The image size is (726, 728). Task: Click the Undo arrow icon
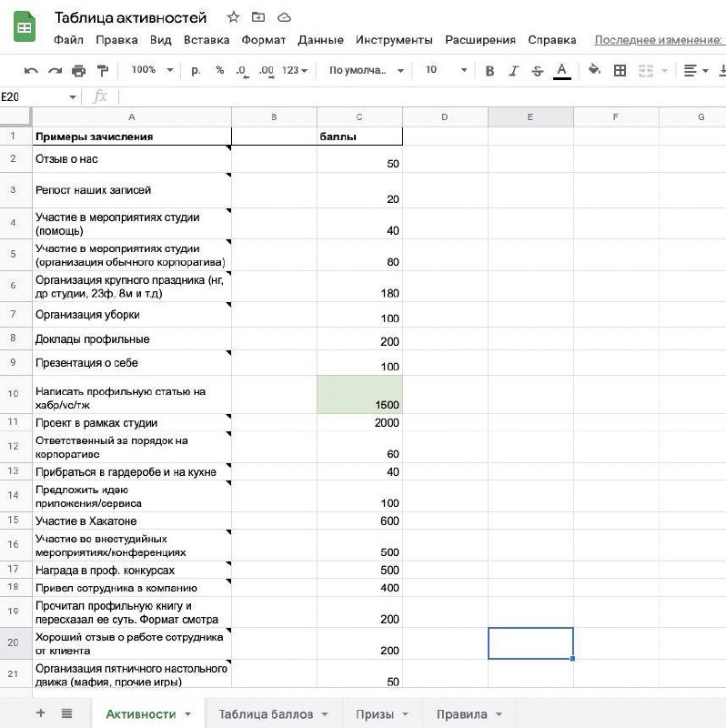[x=32, y=71]
